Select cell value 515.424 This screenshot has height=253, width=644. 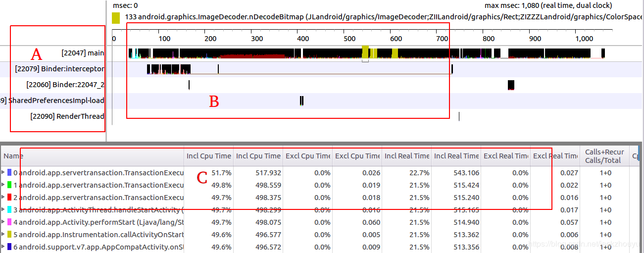tap(466, 185)
